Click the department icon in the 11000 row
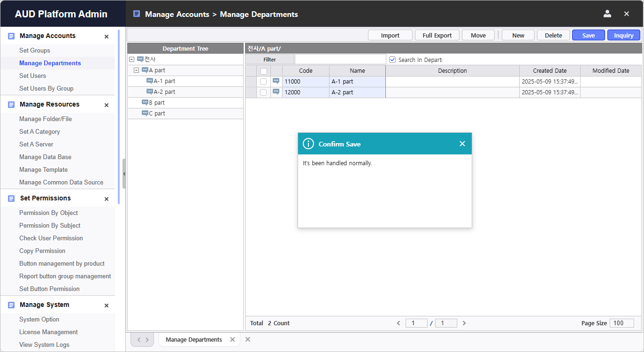Viewport: 644px width, 352px height. pos(276,81)
